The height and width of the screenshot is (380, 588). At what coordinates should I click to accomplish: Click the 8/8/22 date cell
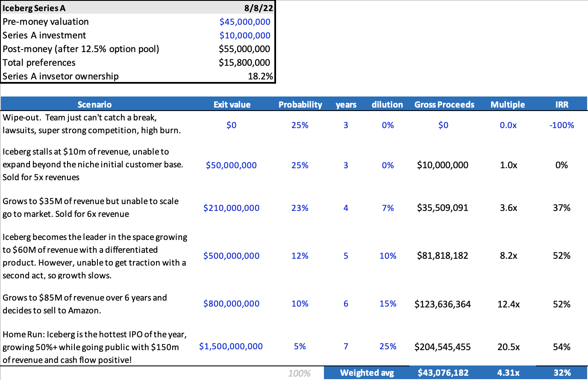coord(259,8)
